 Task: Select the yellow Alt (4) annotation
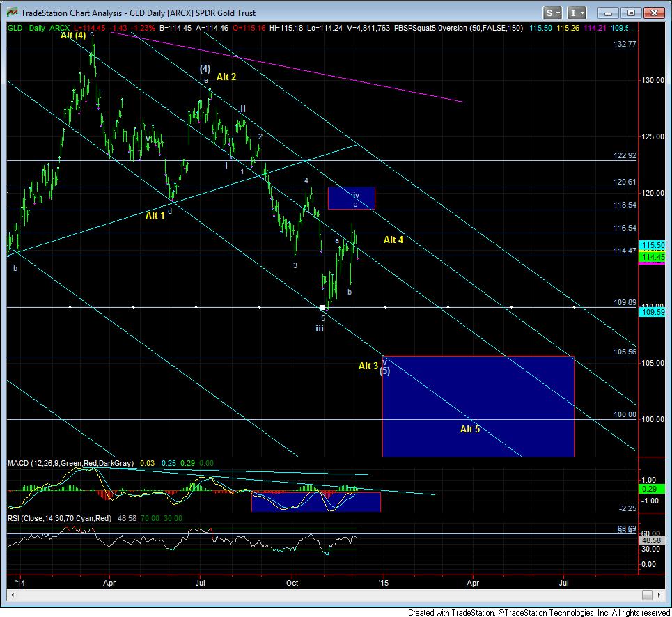click(73, 36)
